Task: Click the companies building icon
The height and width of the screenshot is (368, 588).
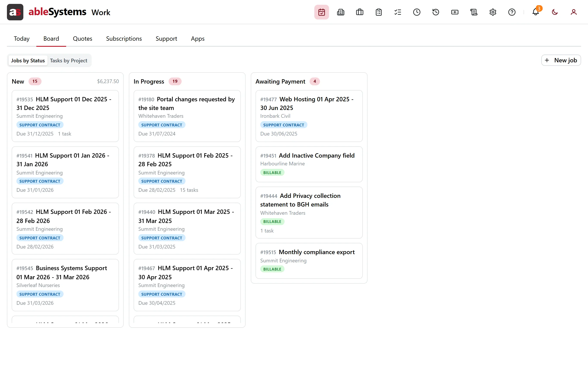Action: 341,12
